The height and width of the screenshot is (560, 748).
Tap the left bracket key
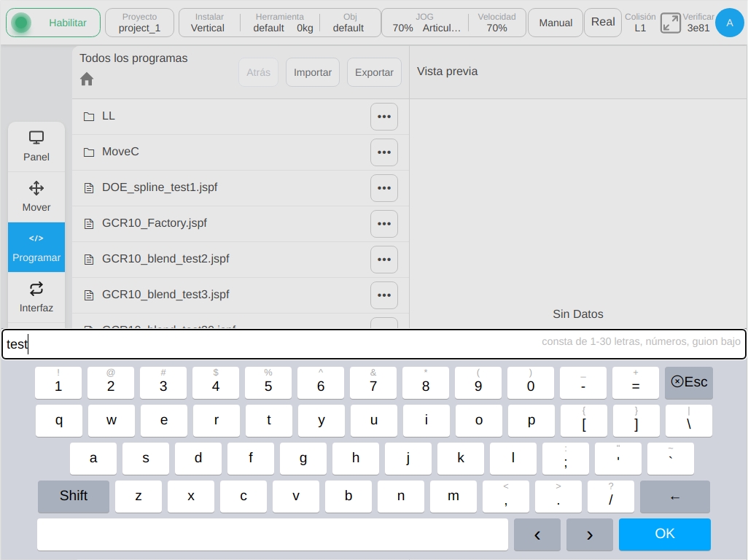tap(584, 421)
